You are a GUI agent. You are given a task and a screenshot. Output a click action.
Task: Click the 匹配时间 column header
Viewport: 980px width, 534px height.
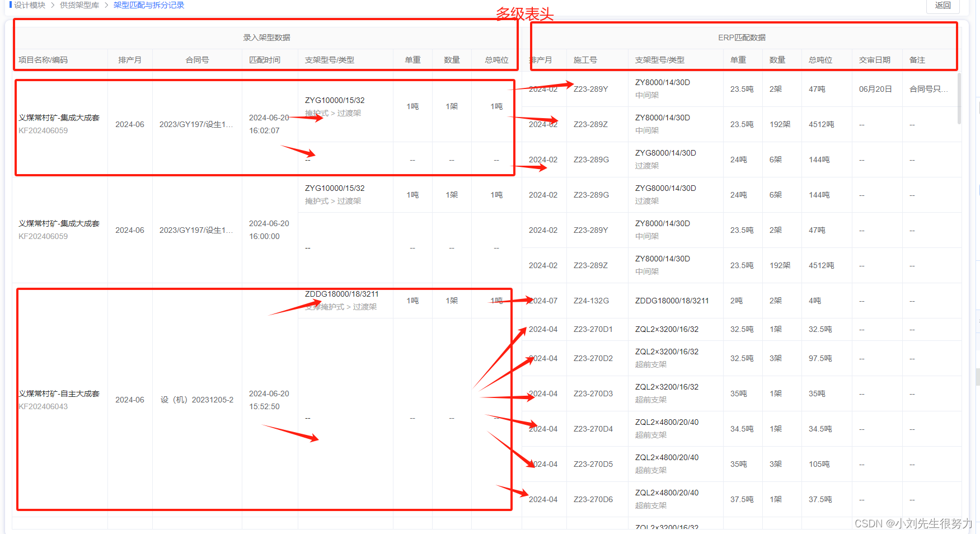[x=269, y=59]
